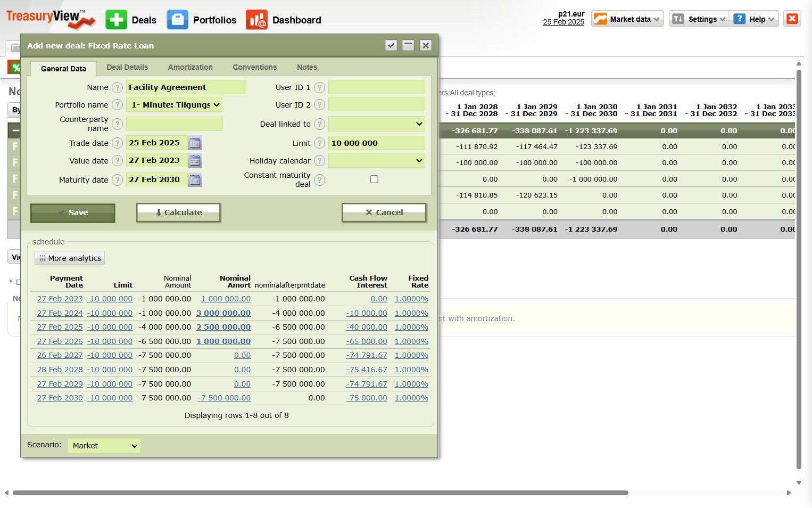The height and width of the screenshot is (508, 812).
Task: Switch to Conventions tab
Action: 255,67
